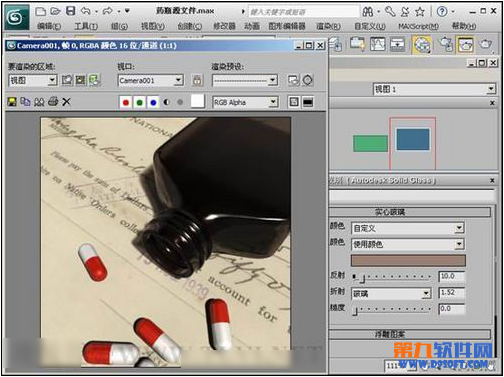
Task: Open the 工具(T) menu
Action: point(86,26)
